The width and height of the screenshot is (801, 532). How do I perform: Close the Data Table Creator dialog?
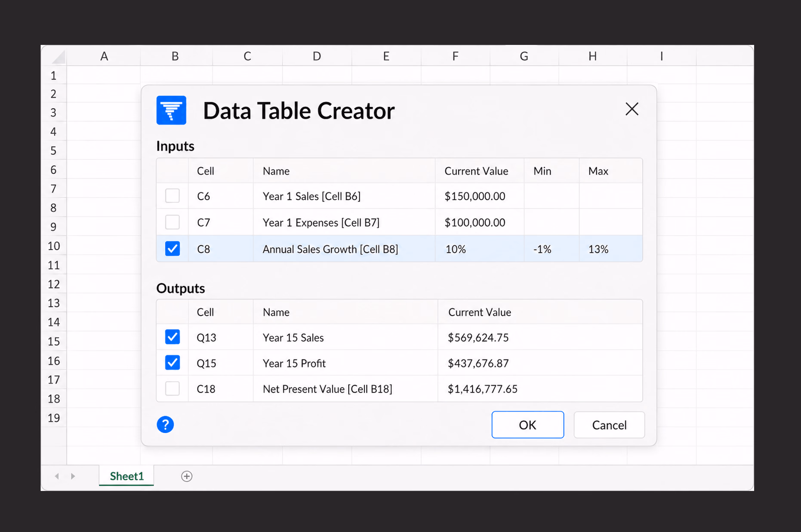click(632, 109)
